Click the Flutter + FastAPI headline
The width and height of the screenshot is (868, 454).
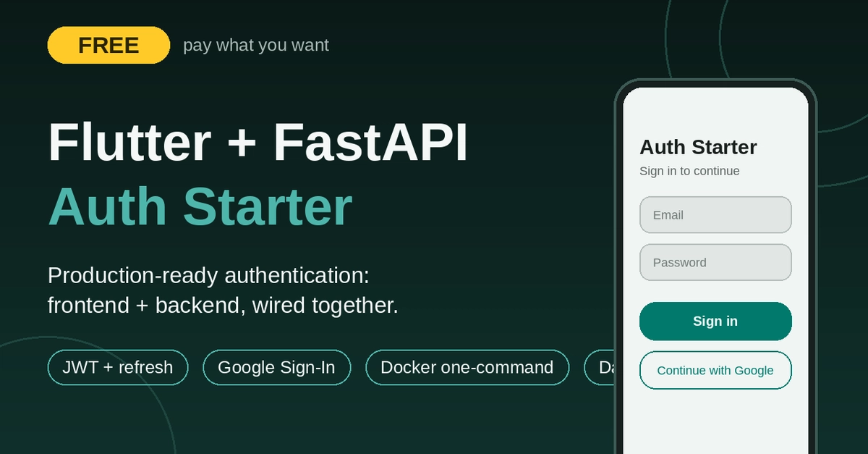(258, 143)
